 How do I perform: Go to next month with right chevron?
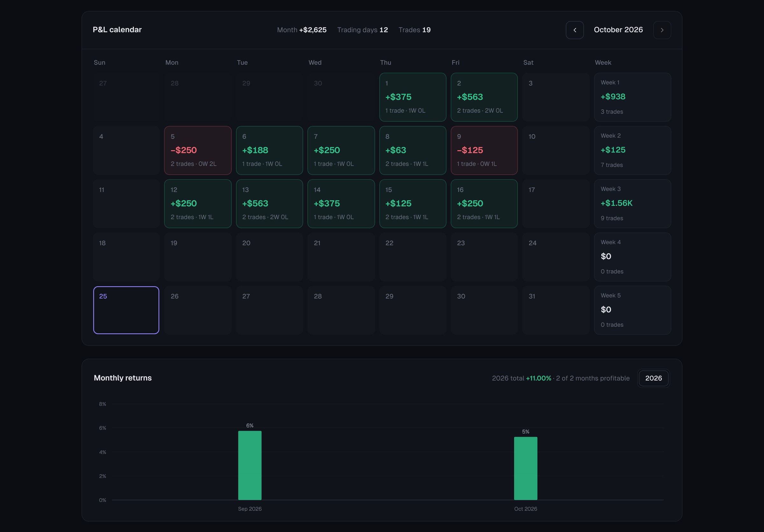[x=662, y=30]
